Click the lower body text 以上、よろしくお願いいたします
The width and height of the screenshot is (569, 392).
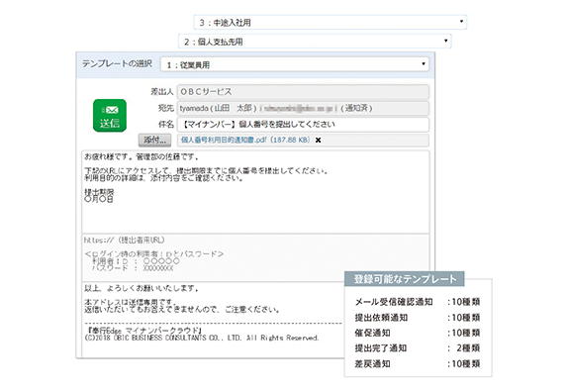tap(142, 288)
